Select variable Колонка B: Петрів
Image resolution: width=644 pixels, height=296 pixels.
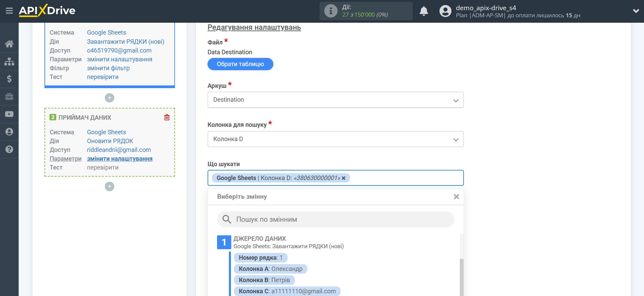click(264, 280)
